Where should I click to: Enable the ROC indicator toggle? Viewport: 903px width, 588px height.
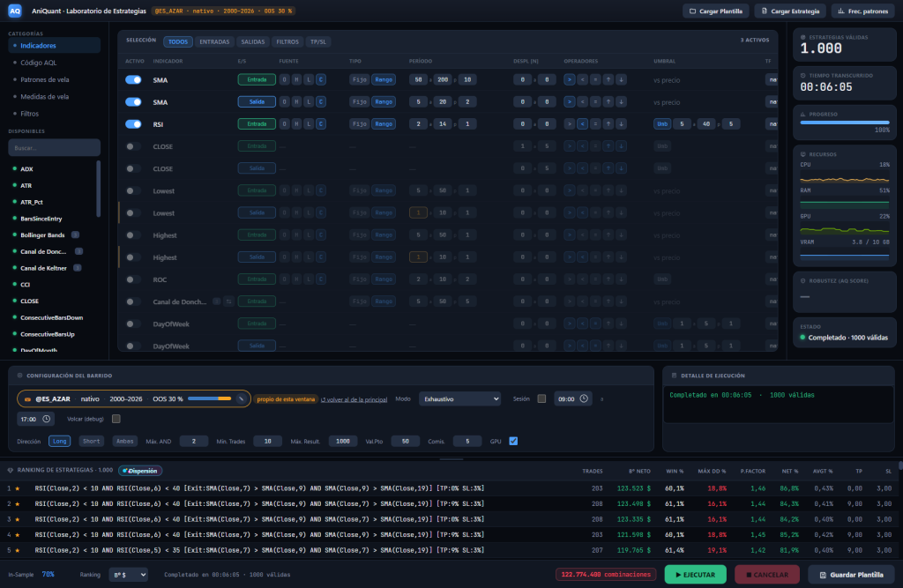pos(134,279)
